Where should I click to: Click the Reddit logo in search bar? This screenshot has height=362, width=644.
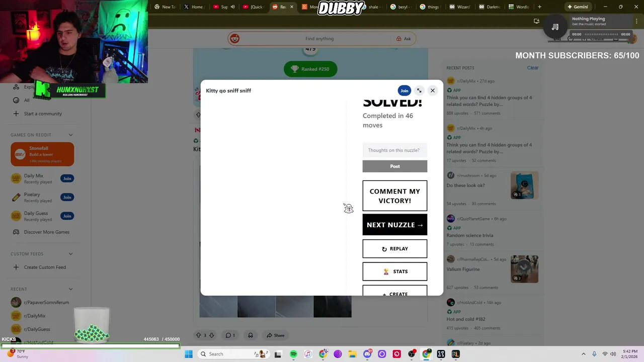(x=234, y=39)
